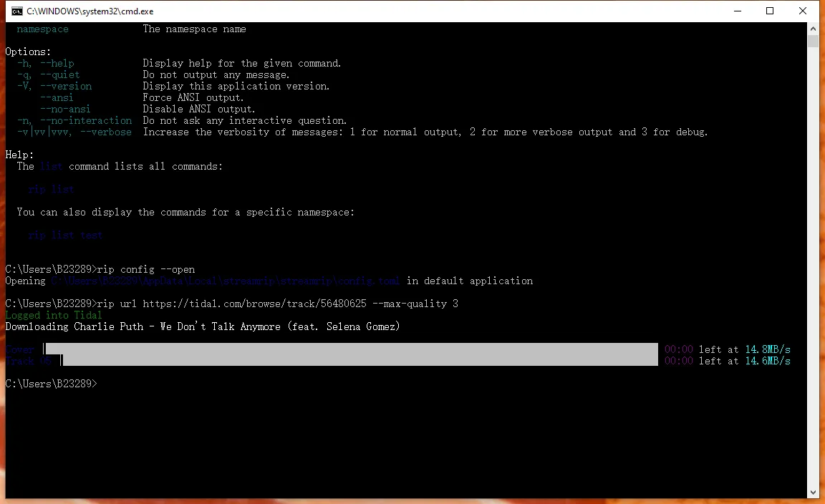Click the dim config.toml file path
Image resolution: width=825 pixels, height=504 pixels.
click(226, 281)
